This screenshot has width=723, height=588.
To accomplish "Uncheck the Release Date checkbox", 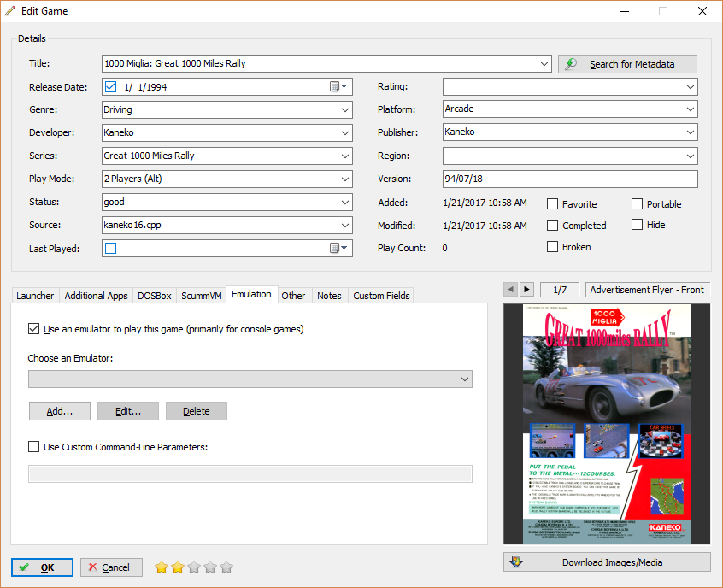I will click(110, 86).
